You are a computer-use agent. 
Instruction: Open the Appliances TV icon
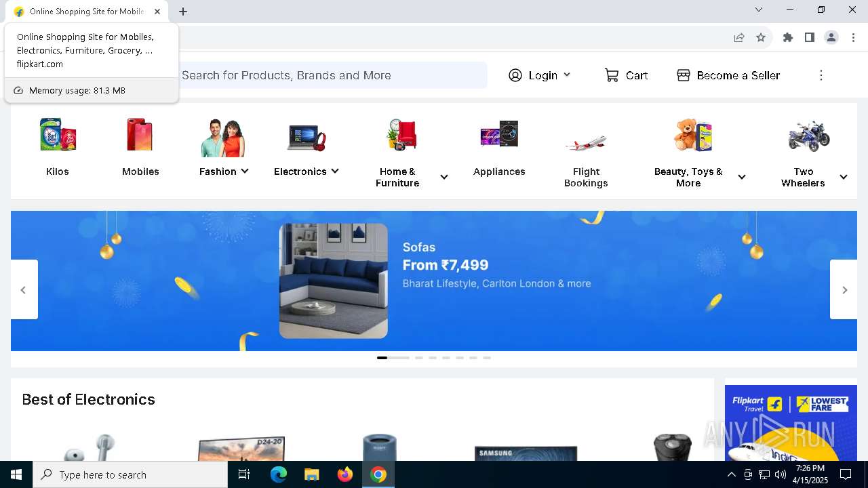coord(499,135)
